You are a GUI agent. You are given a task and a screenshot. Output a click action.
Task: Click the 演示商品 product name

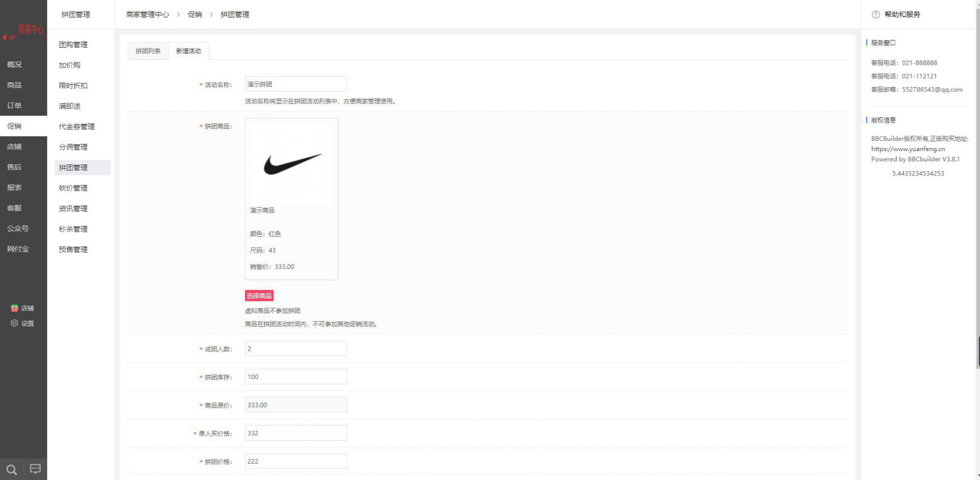point(262,210)
